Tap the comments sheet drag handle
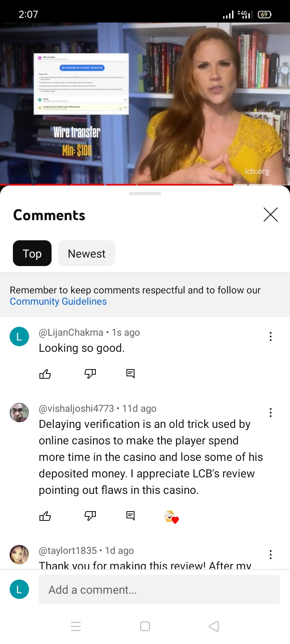The image size is (290, 644). click(145, 194)
